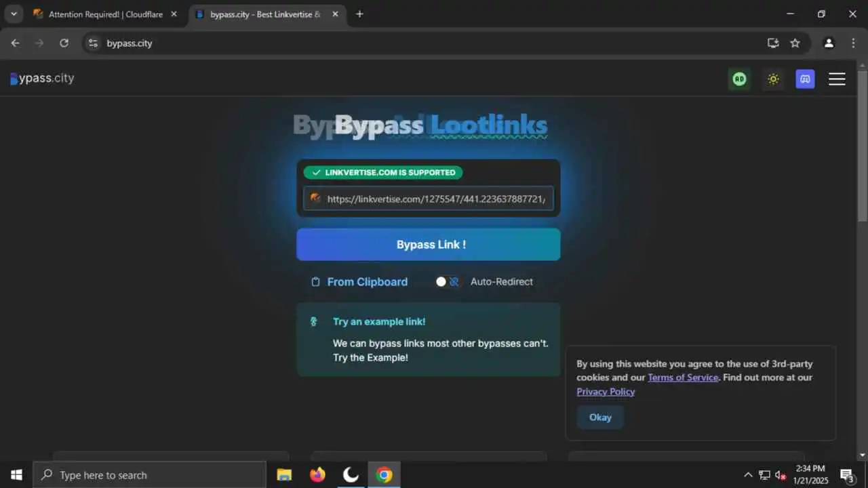View site information icon in address bar

click(x=94, y=43)
